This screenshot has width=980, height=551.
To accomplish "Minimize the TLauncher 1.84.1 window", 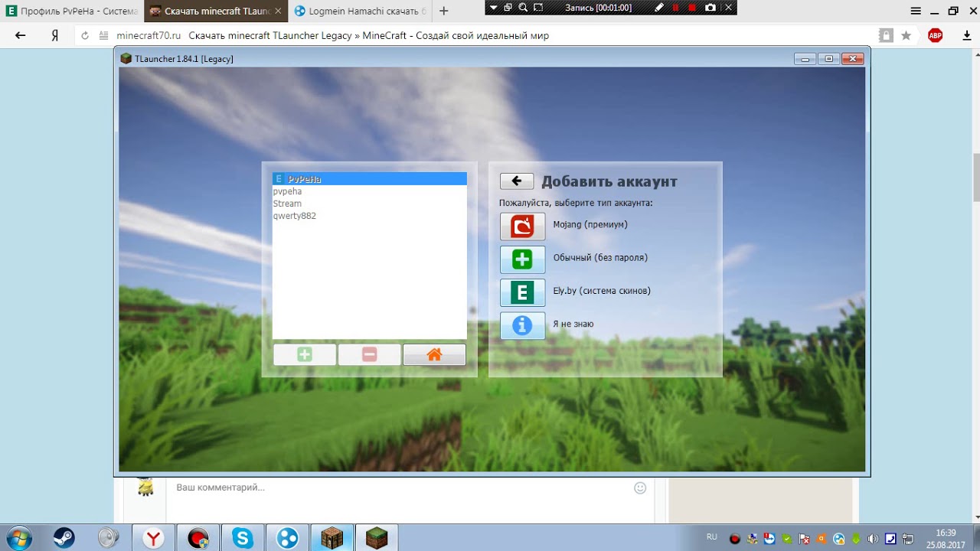I will coord(805,58).
